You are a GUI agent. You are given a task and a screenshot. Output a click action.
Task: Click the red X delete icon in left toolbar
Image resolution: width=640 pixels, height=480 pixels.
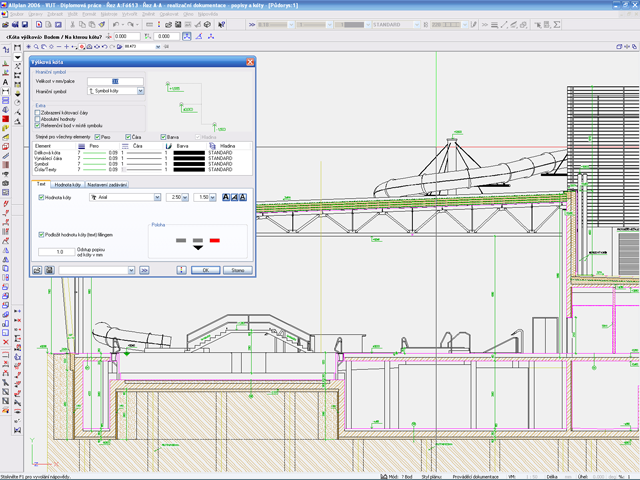5,342
